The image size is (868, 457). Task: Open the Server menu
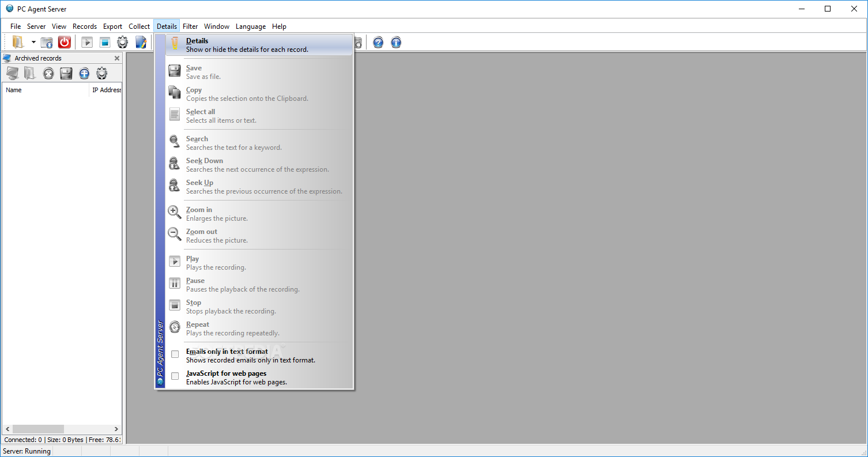point(36,27)
